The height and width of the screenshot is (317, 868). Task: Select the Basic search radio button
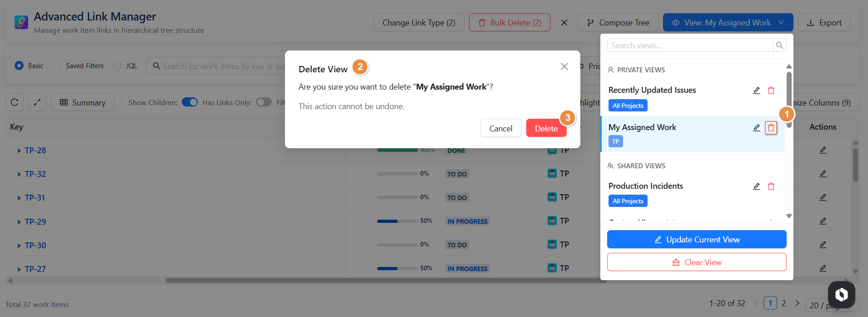point(19,65)
